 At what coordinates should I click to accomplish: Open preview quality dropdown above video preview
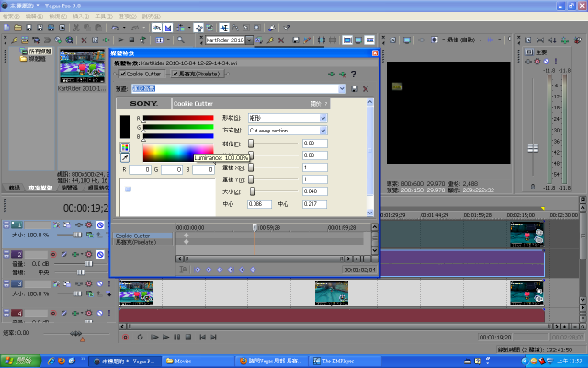click(x=463, y=40)
